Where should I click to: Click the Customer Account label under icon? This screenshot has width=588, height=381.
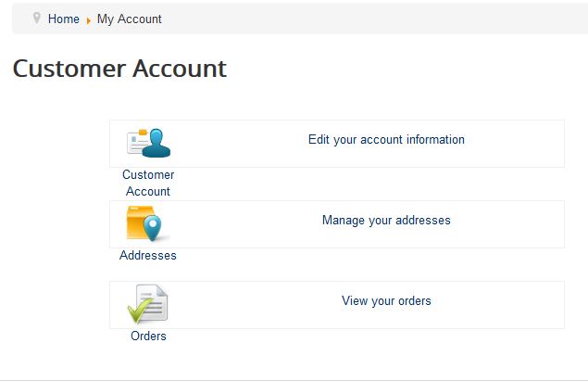coord(148,183)
